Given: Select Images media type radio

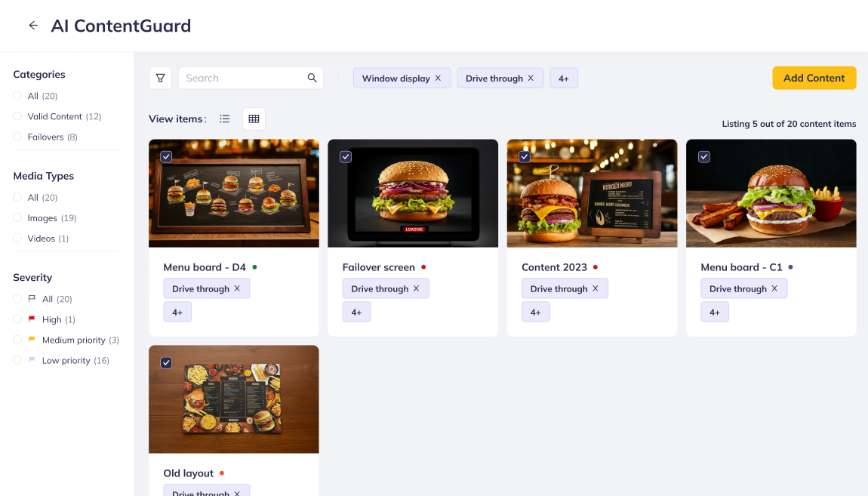Looking at the screenshot, I should tap(17, 217).
